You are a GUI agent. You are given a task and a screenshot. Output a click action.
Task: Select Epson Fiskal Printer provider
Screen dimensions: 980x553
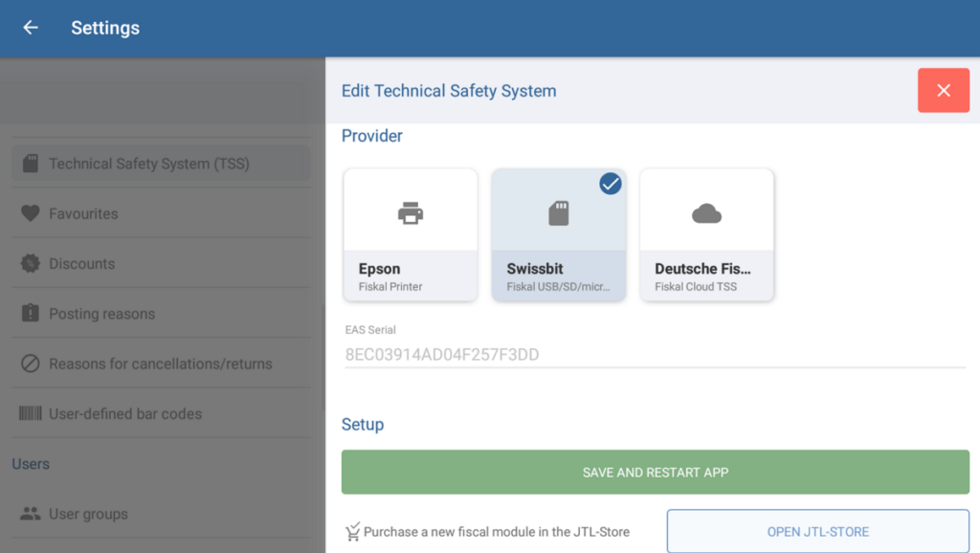coord(411,276)
